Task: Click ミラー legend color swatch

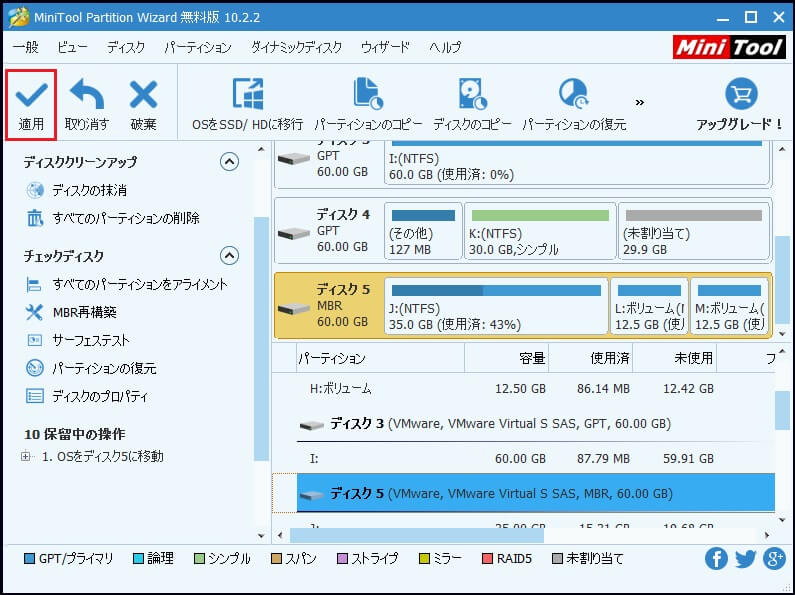Action: point(424,559)
